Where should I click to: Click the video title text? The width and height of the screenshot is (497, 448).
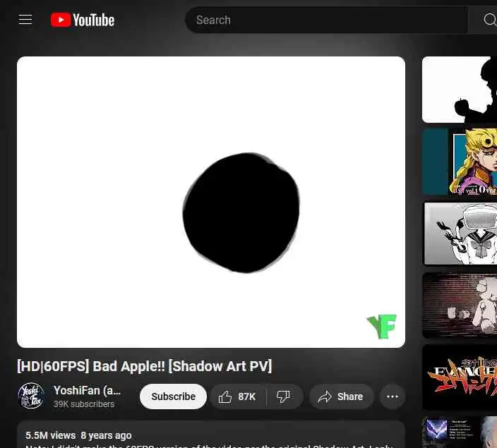click(x=145, y=366)
